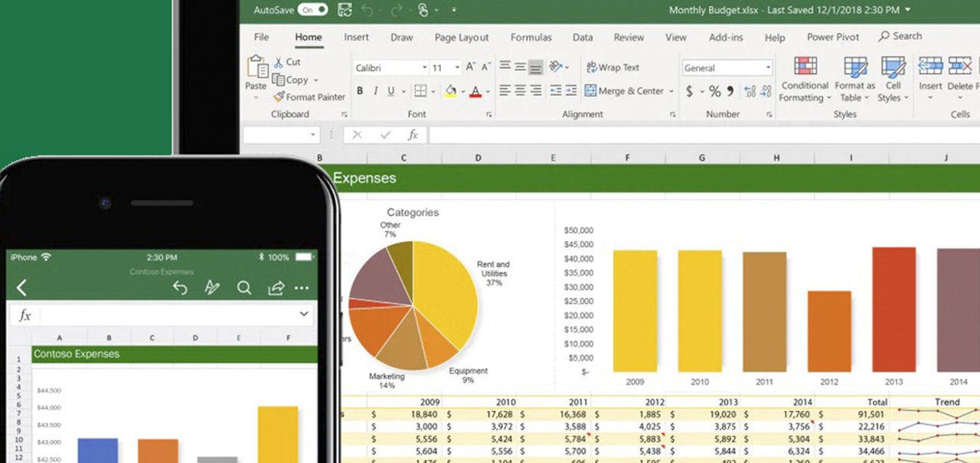Open the Font Color dropdown arrow

tap(488, 92)
